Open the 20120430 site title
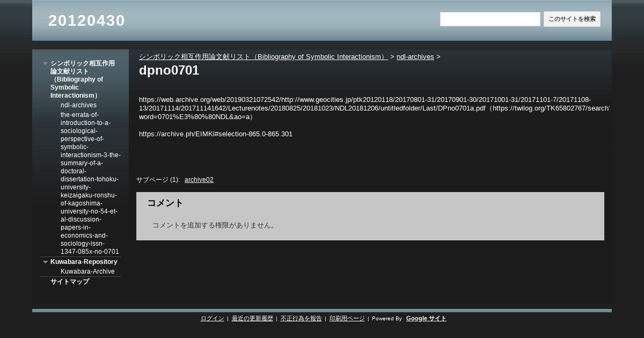Image resolution: width=644 pixels, height=338 pixels. point(86,20)
